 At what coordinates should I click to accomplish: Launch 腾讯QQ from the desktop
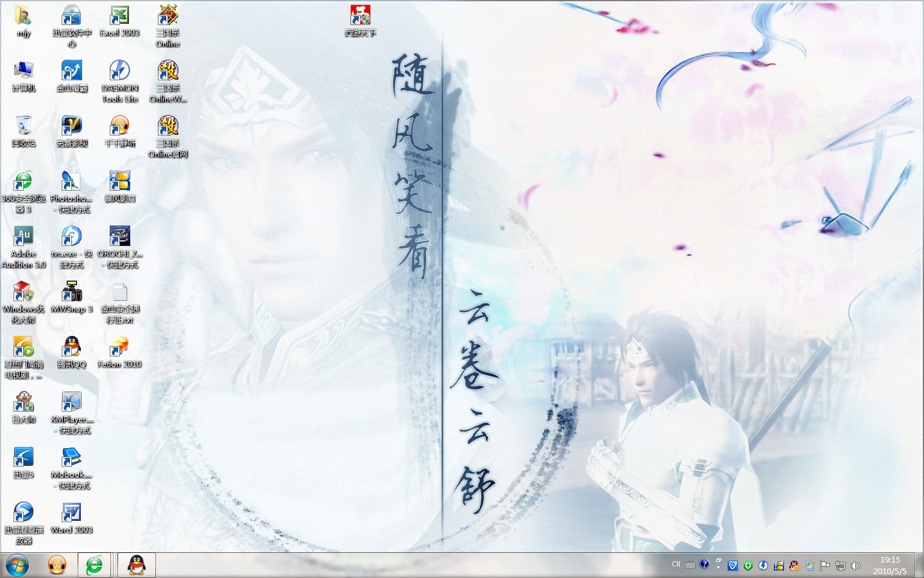[x=71, y=353]
